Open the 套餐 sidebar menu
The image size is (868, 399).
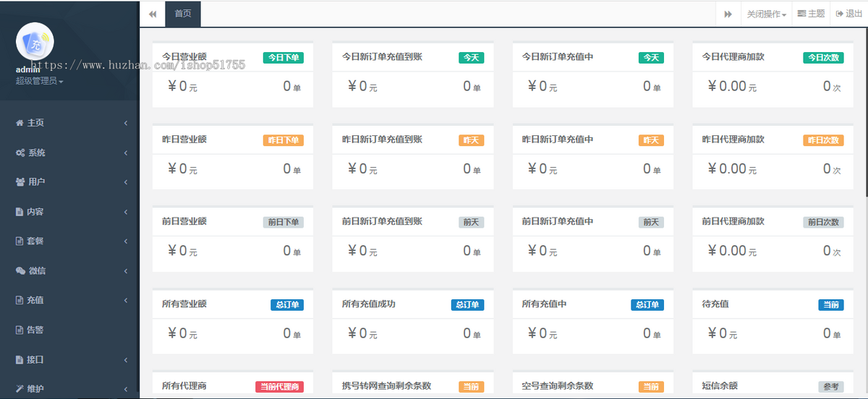click(69, 241)
